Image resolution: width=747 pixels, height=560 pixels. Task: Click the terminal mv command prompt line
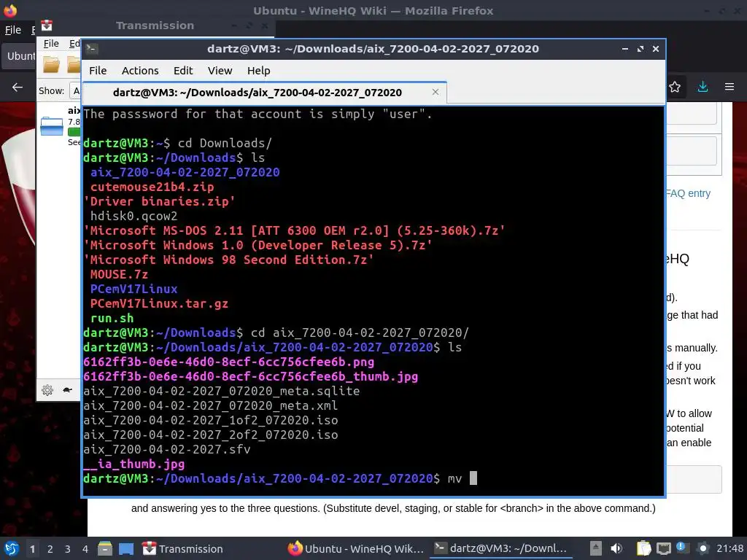(x=279, y=478)
